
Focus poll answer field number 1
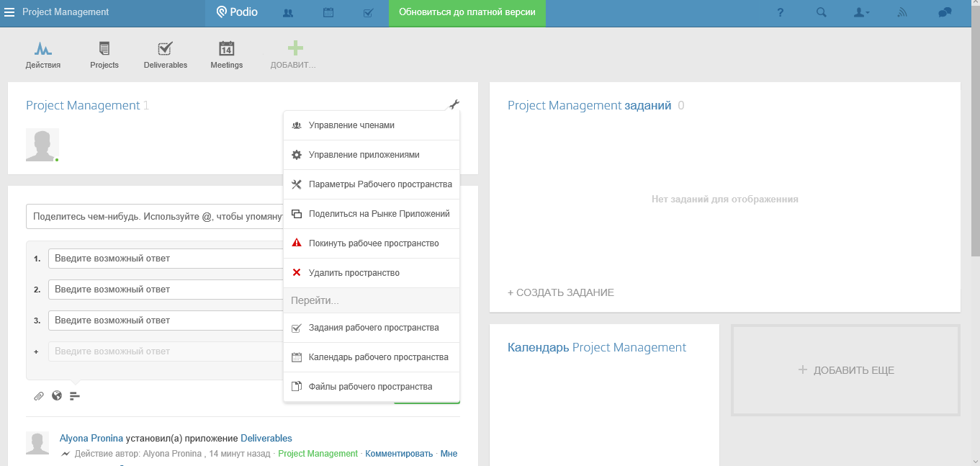click(166, 259)
